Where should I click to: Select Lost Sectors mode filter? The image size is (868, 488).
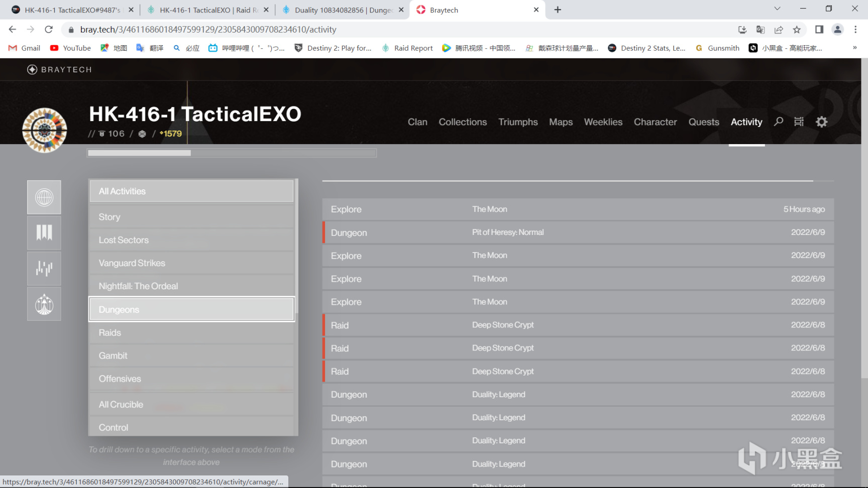[x=191, y=240]
